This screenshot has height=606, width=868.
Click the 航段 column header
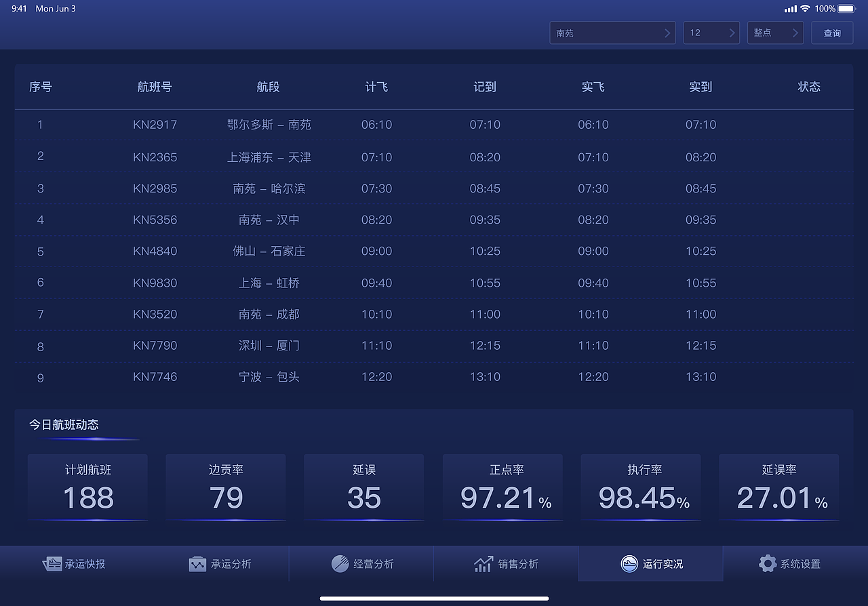click(269, 87)
